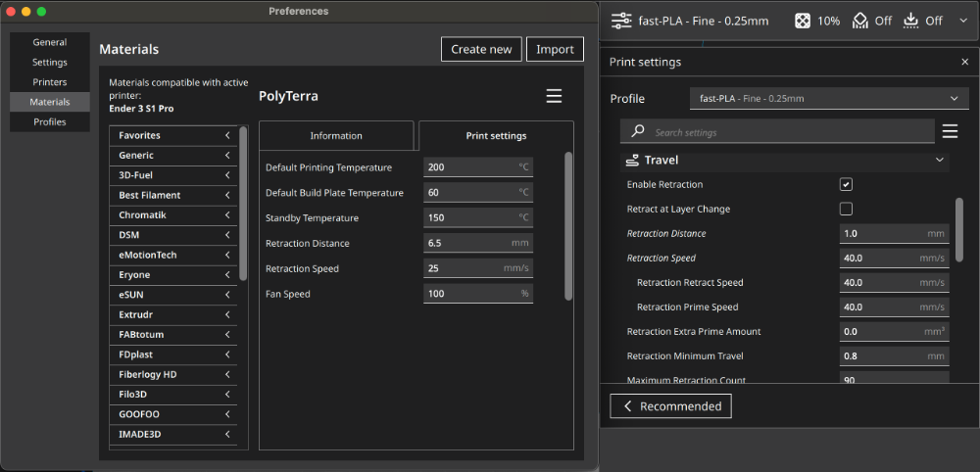Expand the Fiberlogy HD material group
Screen dimensions: 980x472
point(173,375)
